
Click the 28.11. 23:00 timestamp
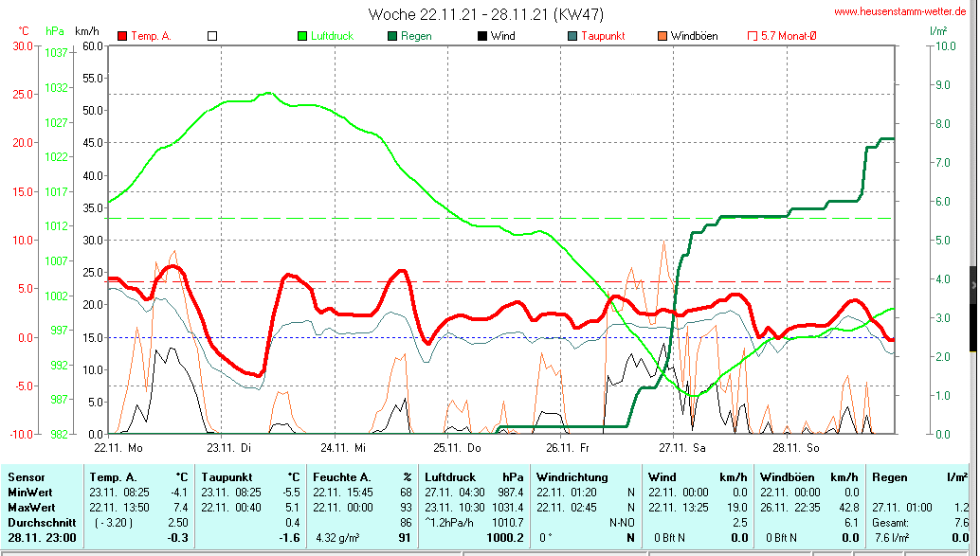click(x=42, y=537)
